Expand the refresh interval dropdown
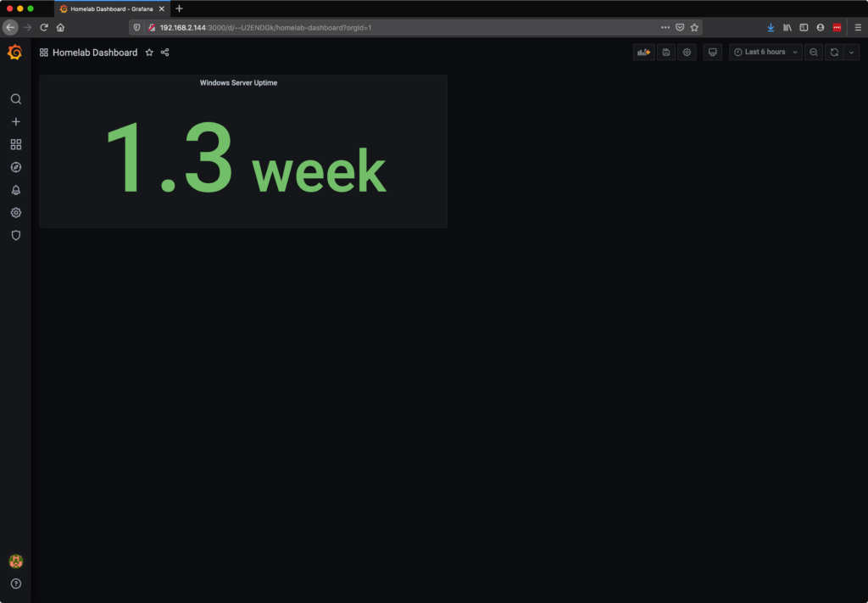The image size is (868, 603). pos(851,52)
